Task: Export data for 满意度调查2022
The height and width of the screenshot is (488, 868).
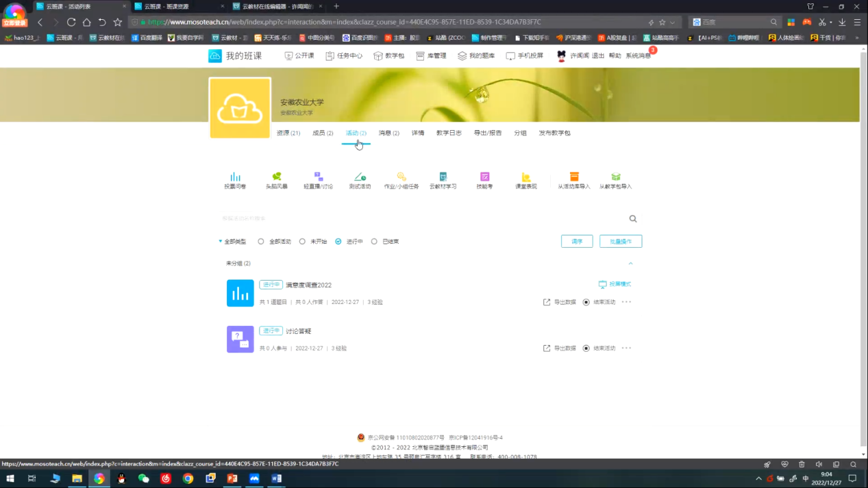Action: tap(560, 302)
